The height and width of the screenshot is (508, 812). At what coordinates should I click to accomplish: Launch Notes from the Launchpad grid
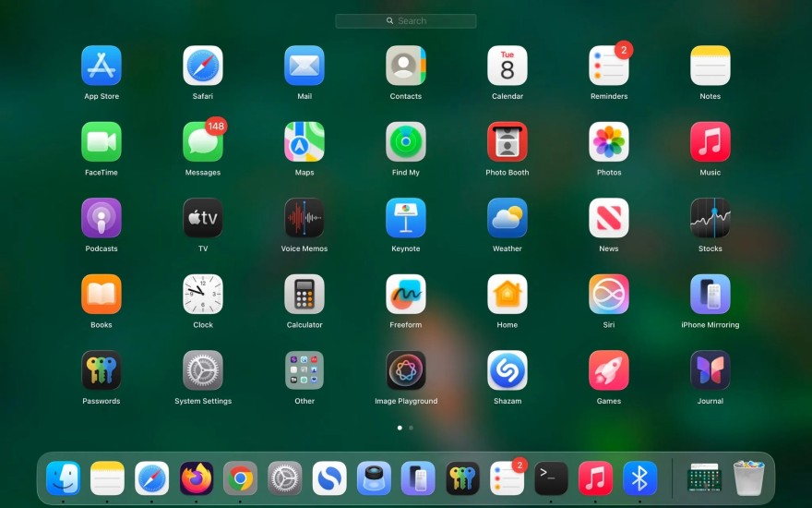tap(710, 66)
